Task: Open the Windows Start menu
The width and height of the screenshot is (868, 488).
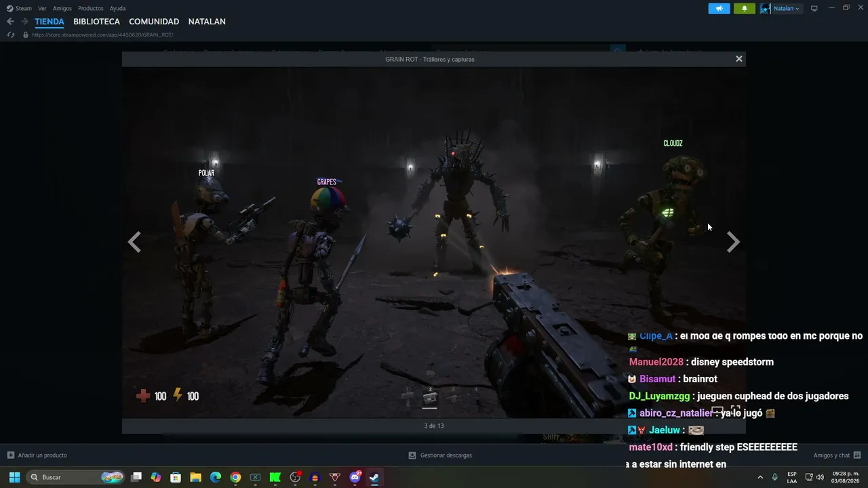Action: pos(14,477)
